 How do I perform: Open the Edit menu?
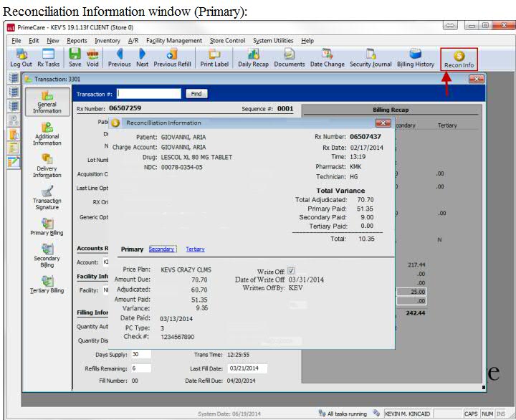[x=34, y=40]
